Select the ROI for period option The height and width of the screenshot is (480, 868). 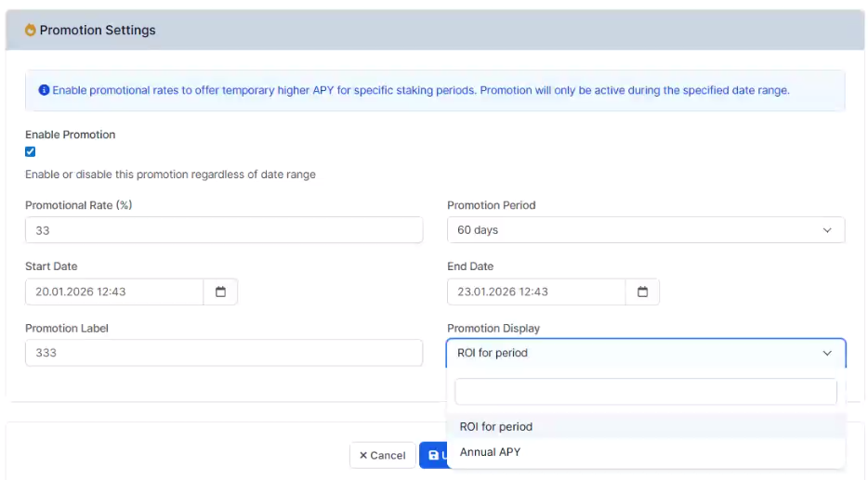pyautogui.click(x=496, y=427)
